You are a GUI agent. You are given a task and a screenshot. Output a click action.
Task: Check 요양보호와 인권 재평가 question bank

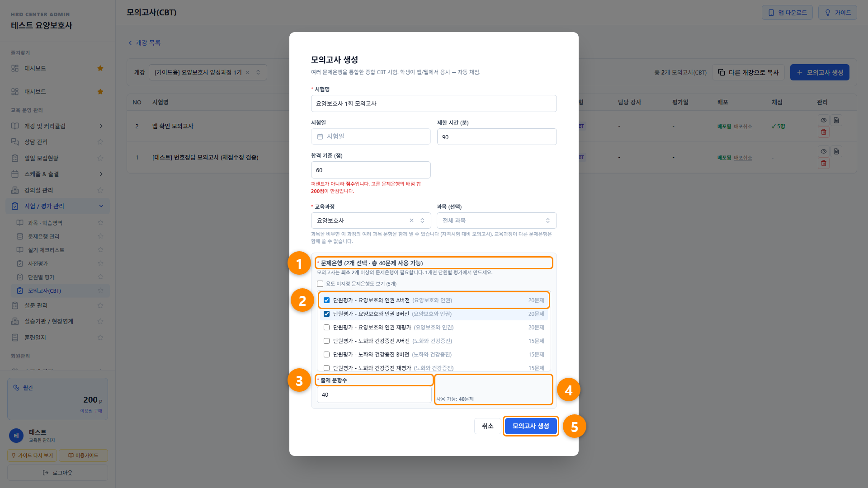tap(326, 328)
